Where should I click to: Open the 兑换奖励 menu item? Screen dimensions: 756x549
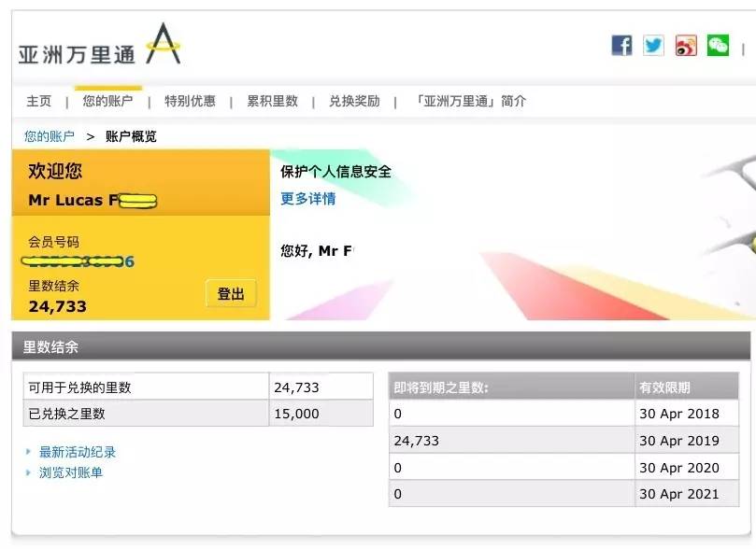click(x=350, y=101)
